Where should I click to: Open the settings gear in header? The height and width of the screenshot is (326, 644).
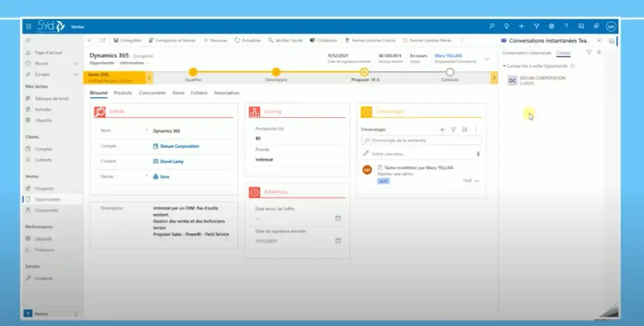pos(551,26)
